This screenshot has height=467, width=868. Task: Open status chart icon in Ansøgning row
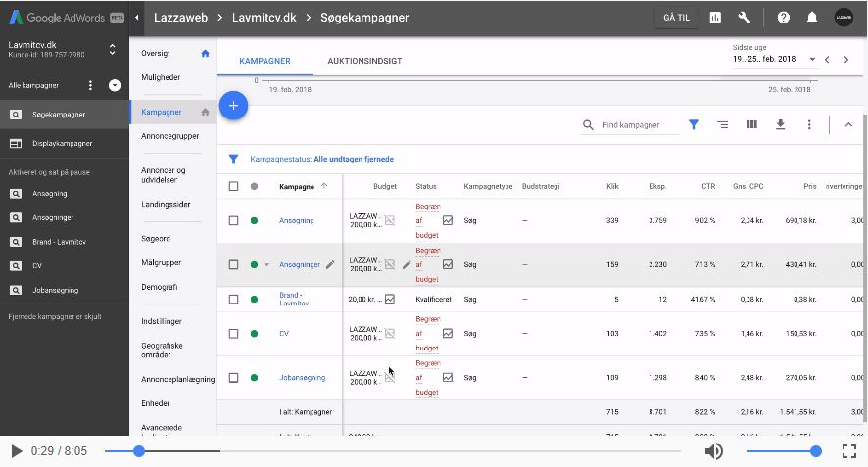click(x=448, y=220)
